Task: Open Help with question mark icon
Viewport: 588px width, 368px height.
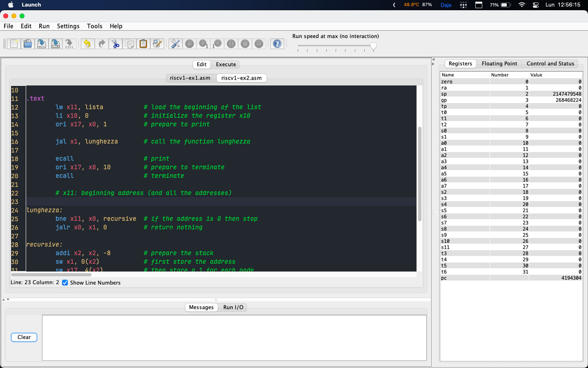Action: [x=277, y=44]
